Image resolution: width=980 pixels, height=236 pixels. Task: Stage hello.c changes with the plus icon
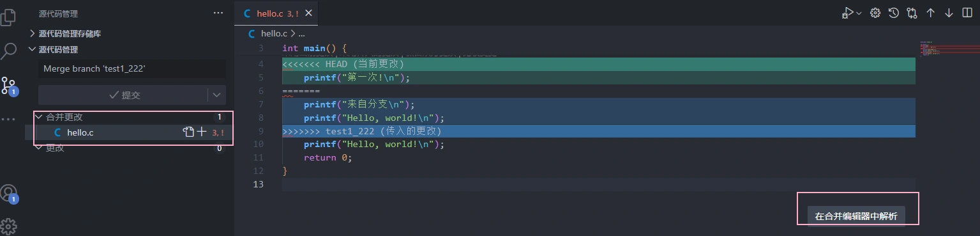click(x=202, y=132)
